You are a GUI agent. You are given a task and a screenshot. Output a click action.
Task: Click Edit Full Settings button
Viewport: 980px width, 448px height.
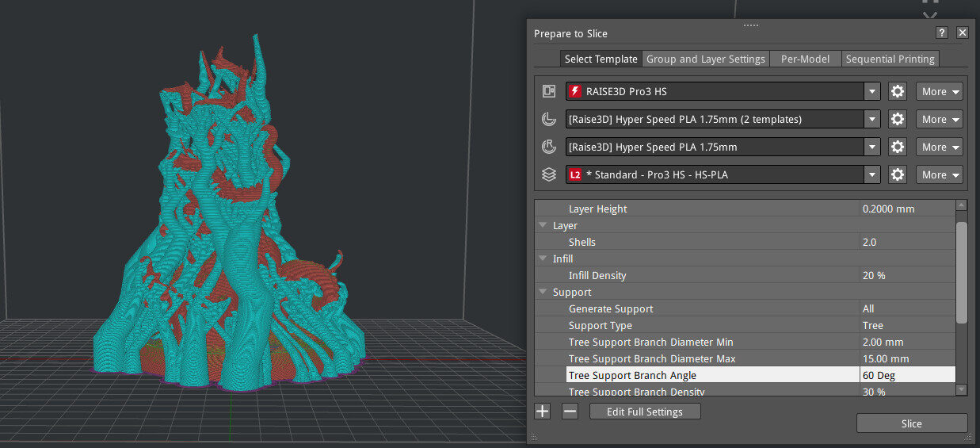[x=645, y=412]
